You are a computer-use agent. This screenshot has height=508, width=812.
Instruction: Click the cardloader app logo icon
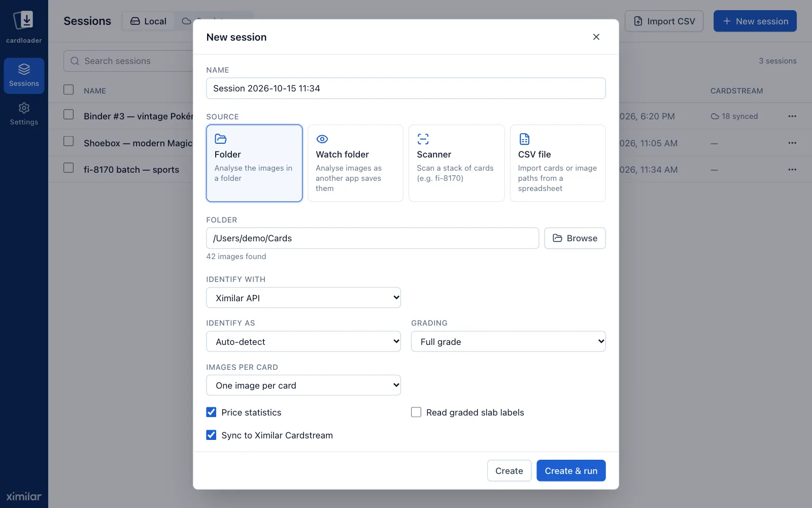point(24,20)
